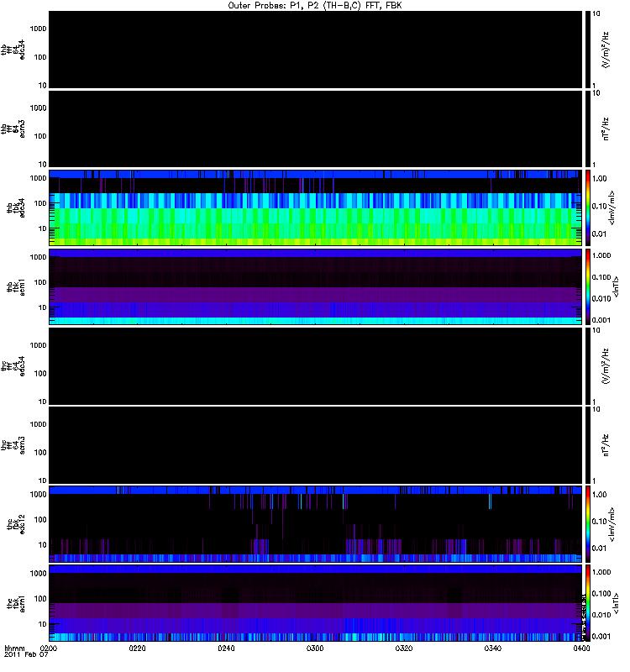Image resolution: width=630 pixels, height=672 pixels.
Task: Click the 'thc fbk scm1' vertical axis title
Action: pos(16,603)
